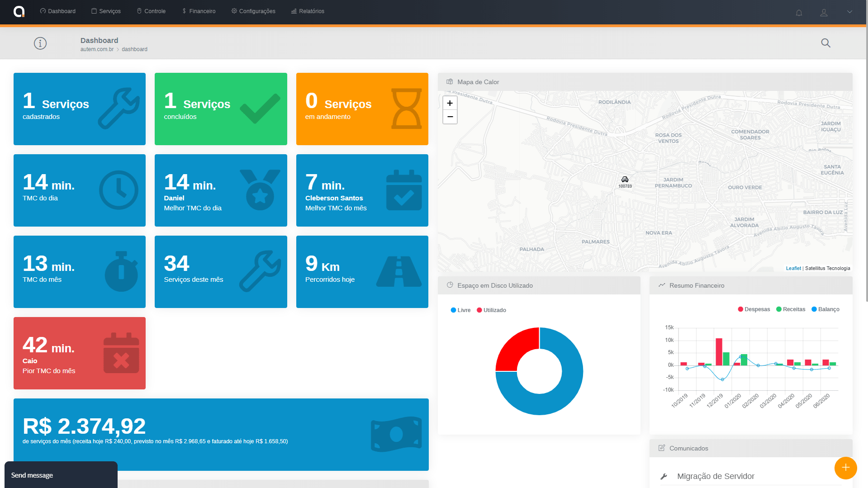Click the road icon on Percorridos hoje
868x488 pixels.
point(399,271)
